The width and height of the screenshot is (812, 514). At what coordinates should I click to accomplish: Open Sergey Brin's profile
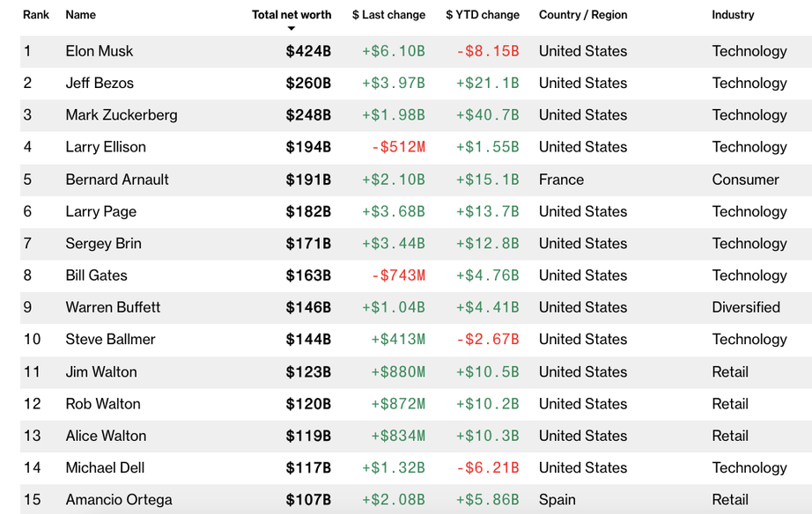(x=103, y=244)
